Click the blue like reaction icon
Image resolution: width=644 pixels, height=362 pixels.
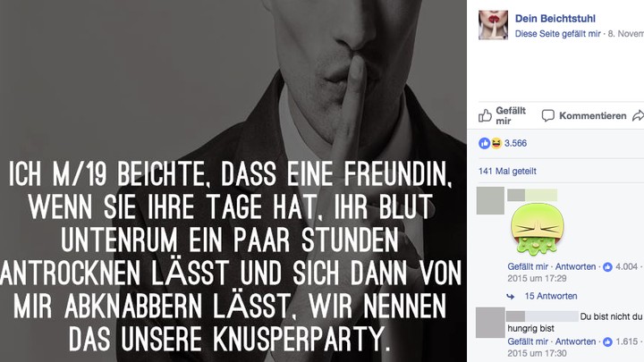click(484, 143)
